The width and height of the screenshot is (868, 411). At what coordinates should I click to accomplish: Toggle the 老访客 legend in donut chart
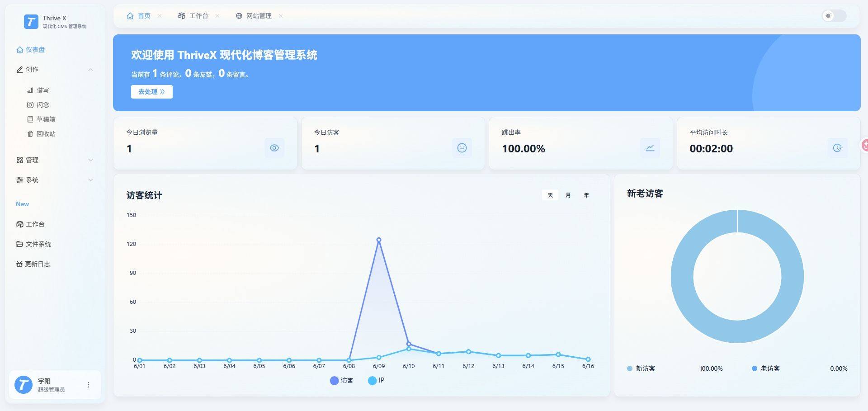coord(766,368)
